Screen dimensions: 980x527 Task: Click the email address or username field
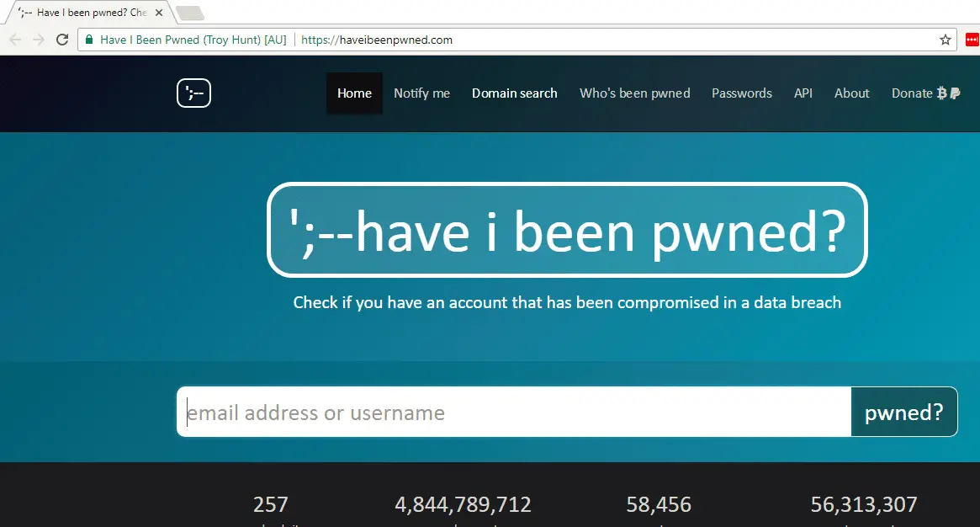click(514, 412)
